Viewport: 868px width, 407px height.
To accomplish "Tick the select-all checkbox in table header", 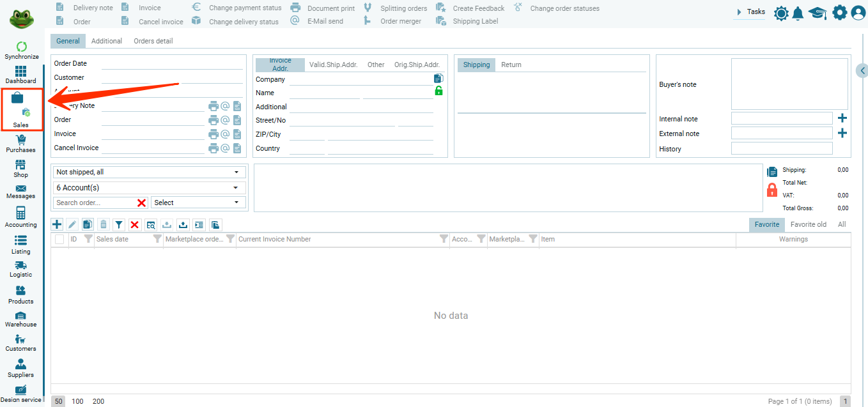I will coord(59,239).
